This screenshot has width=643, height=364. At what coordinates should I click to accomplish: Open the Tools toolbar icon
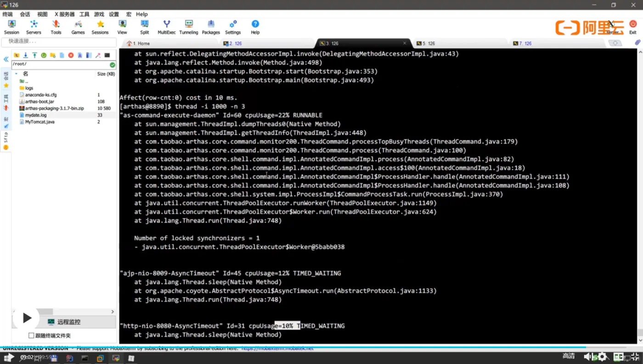[x=56, y=27]
